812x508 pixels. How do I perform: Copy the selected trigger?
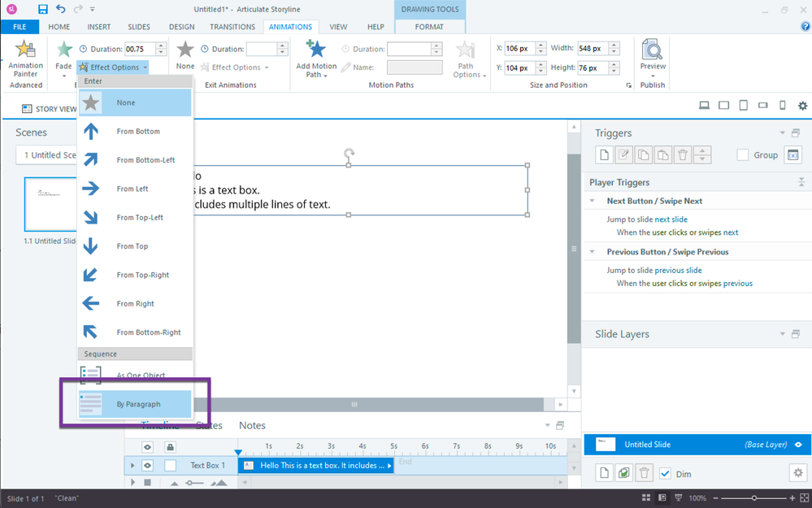pos(643,154)
